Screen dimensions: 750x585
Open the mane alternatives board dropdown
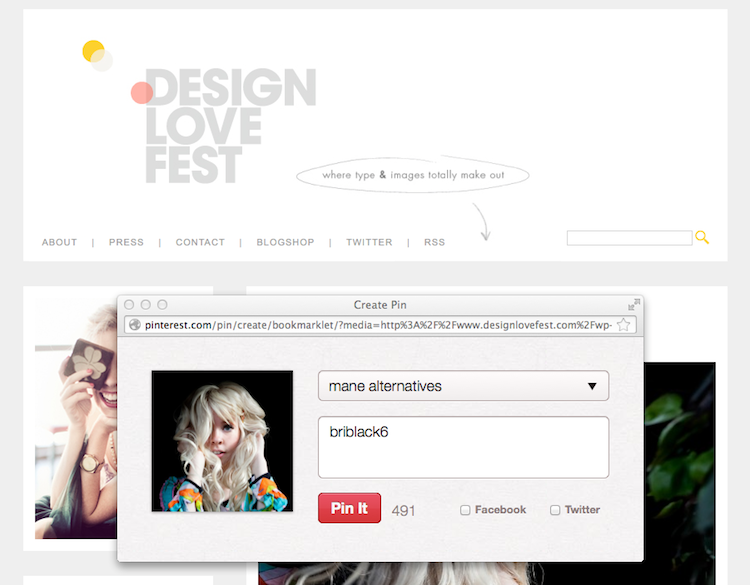pyautogui.click(x=463, y=386)
